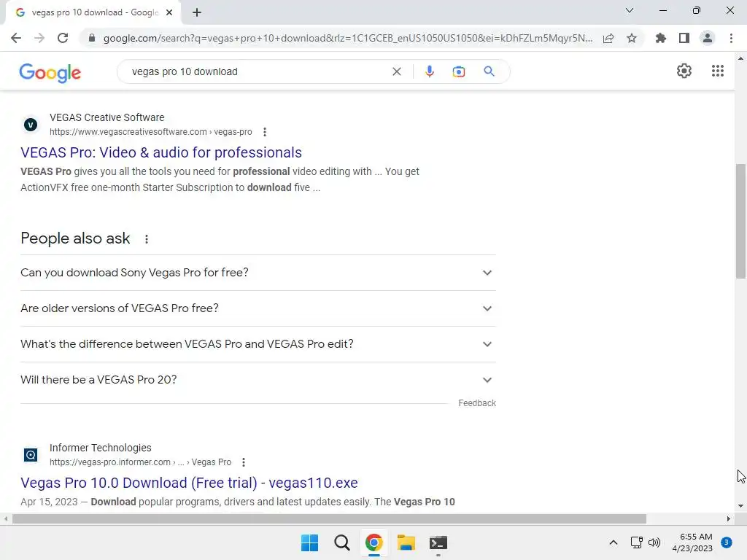Screen dimensions: 747x560
Task: Open options for Informer Technologies result
Action: (244, 462)
